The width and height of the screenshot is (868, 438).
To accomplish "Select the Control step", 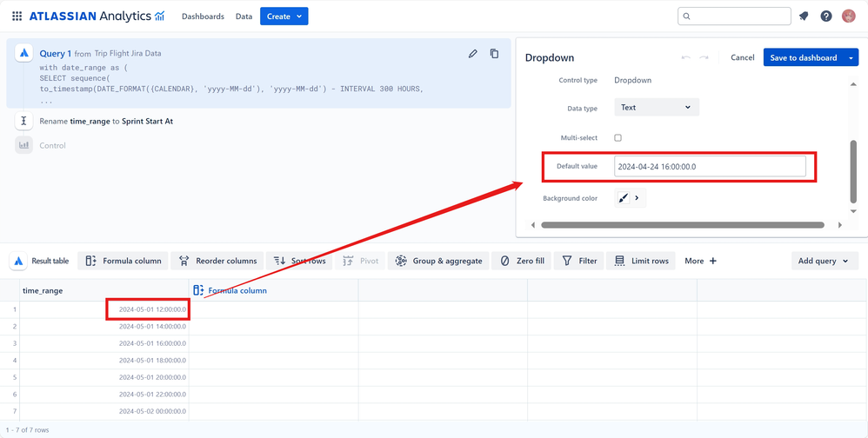I will click(x=52, y=145).
